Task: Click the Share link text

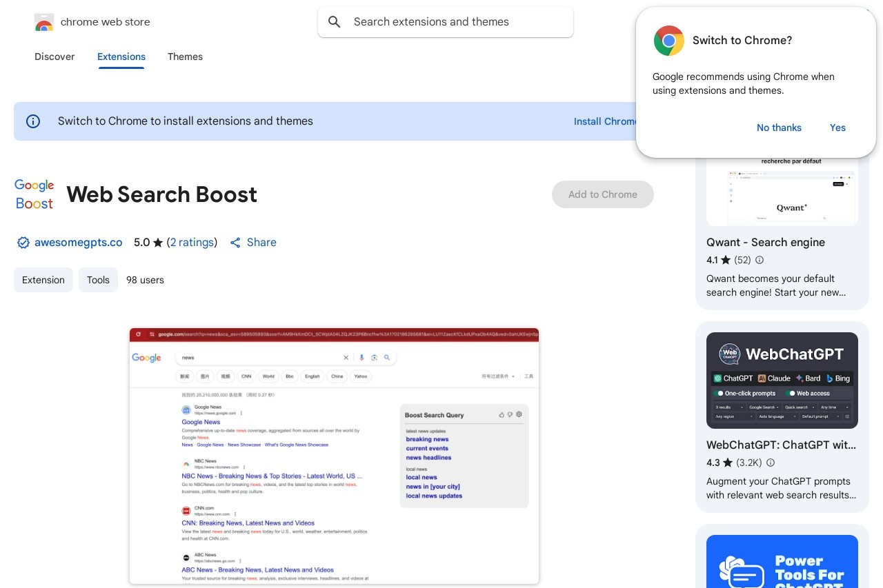Action: coord(261,243)
